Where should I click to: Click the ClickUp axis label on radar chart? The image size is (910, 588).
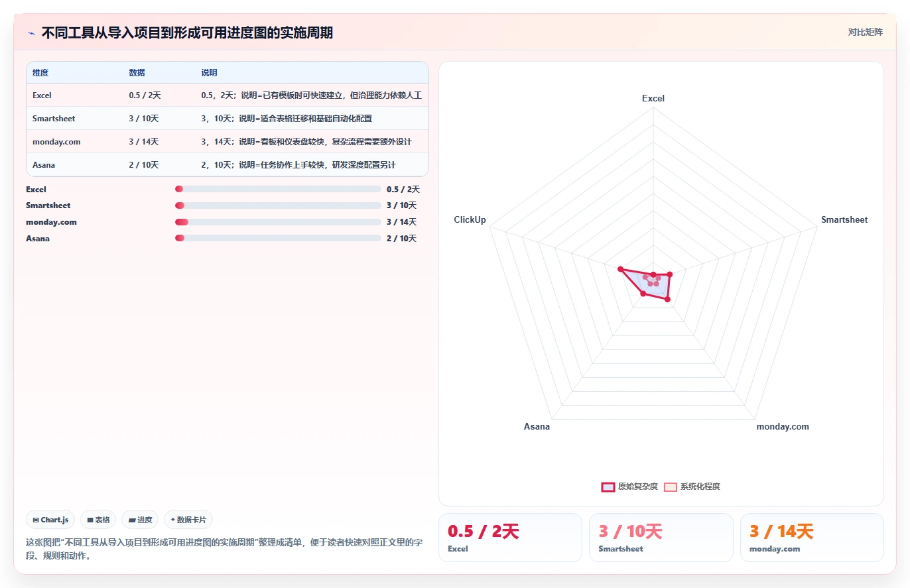[470, 219]
